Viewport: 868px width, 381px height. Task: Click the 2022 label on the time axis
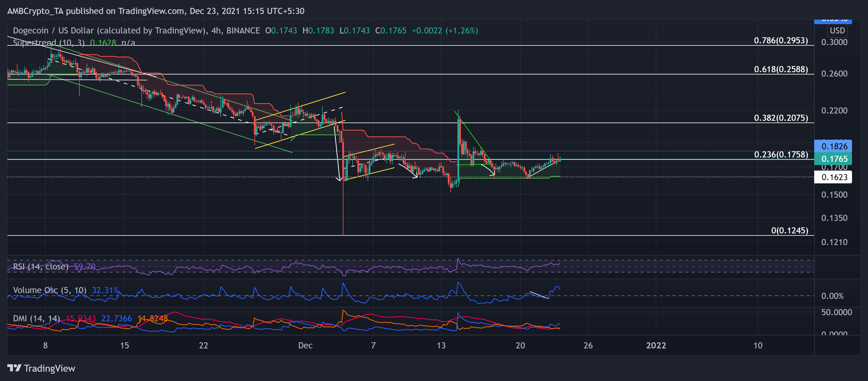tap(657, 345)
